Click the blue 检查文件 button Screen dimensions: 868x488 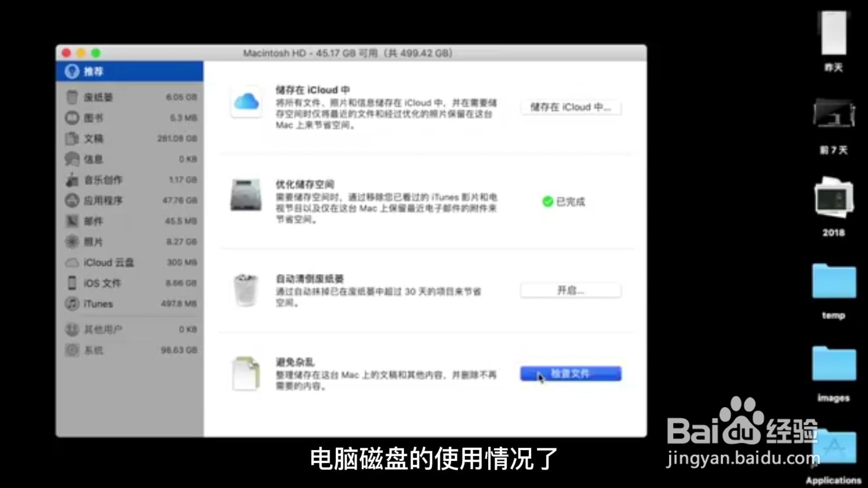point(571,374)
